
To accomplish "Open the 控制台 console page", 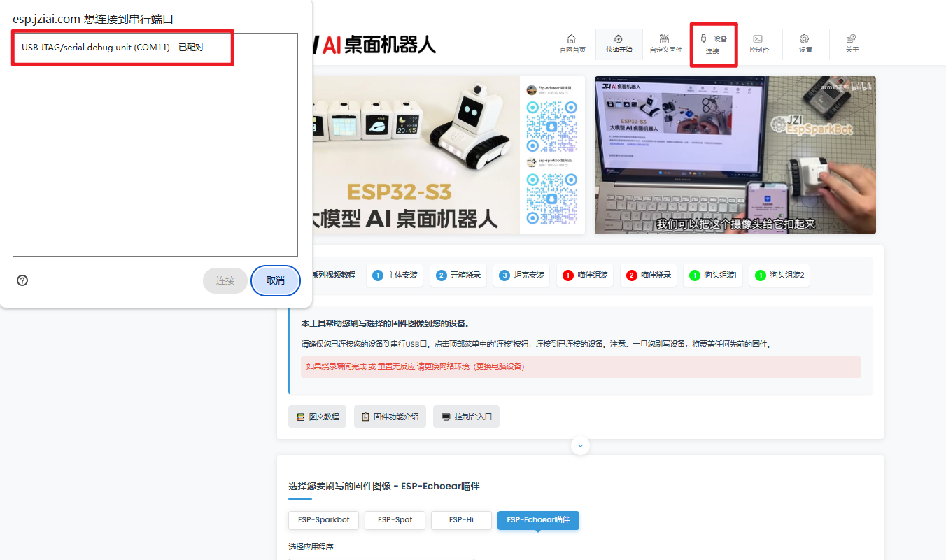I will [x=758, y=44].
